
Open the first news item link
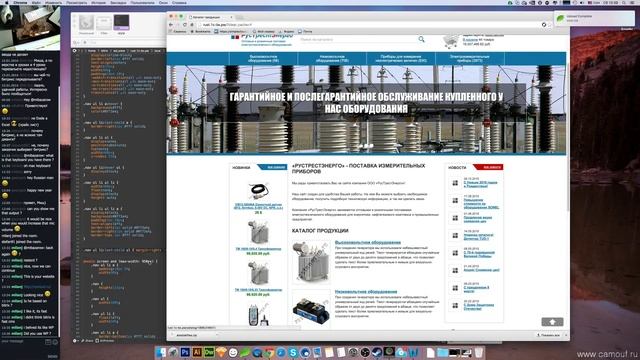click(480, 184)
